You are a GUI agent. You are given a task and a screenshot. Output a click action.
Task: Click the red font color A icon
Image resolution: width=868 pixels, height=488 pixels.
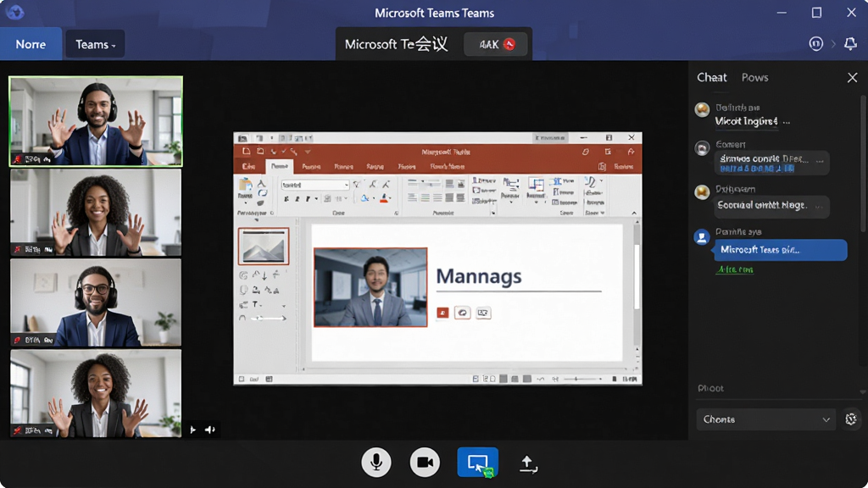(x=383, y=198)
